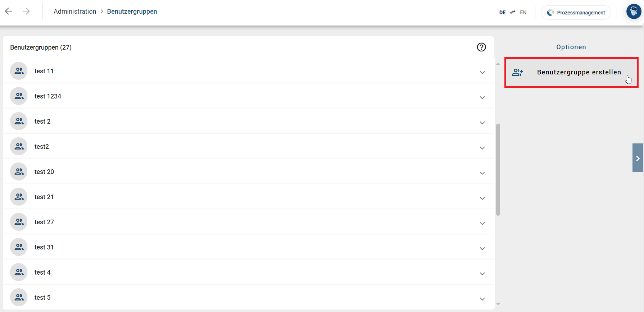Viewport: 644px width, 312px height.
Task: Click the forward arrow navigation icon
Action: [x=26, y=11]
